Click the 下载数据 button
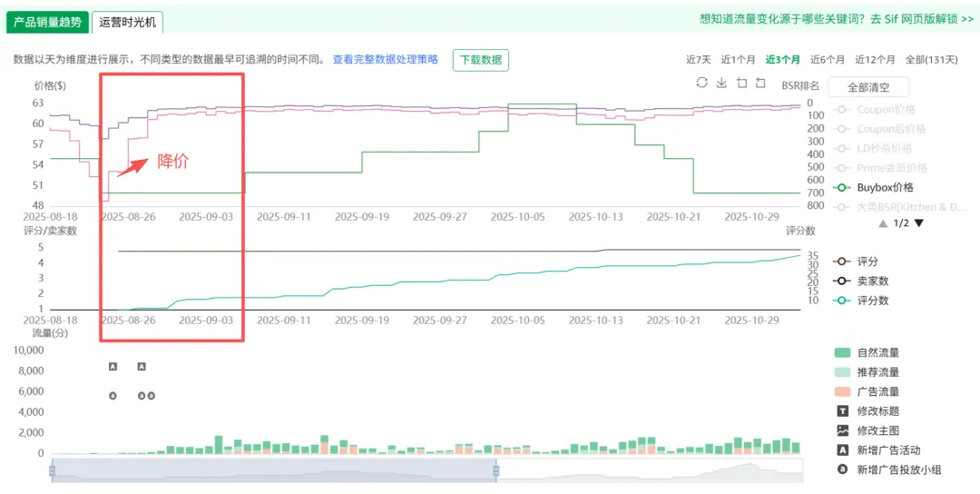 tap(481, 60)
